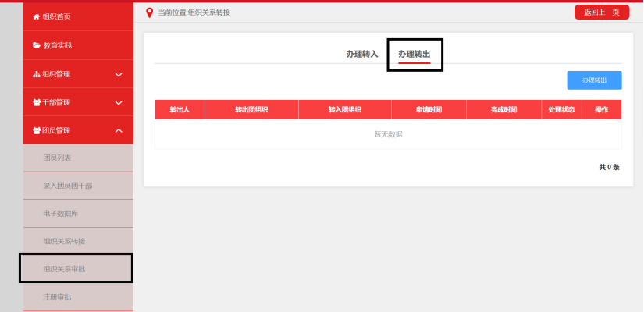Image resolution: width=644 pixels, height=312 pixels.
Task: Expand the 干部管理 chevron arrow
Action: (x=119, y=102)
